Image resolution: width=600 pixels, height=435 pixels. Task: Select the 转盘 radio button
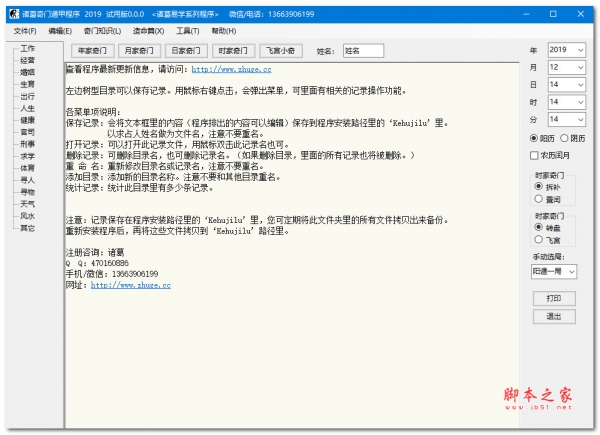click(548, 227)
